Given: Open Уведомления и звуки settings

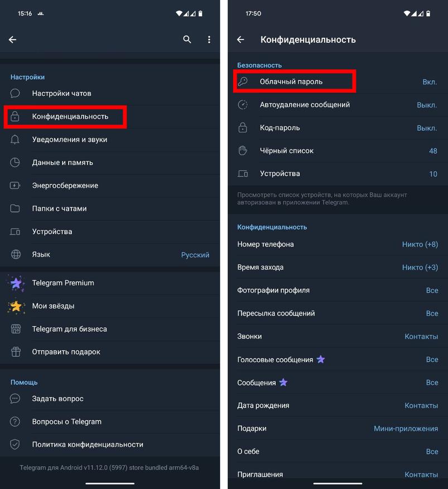Looking at the screenshot, I should coord(70,139).
